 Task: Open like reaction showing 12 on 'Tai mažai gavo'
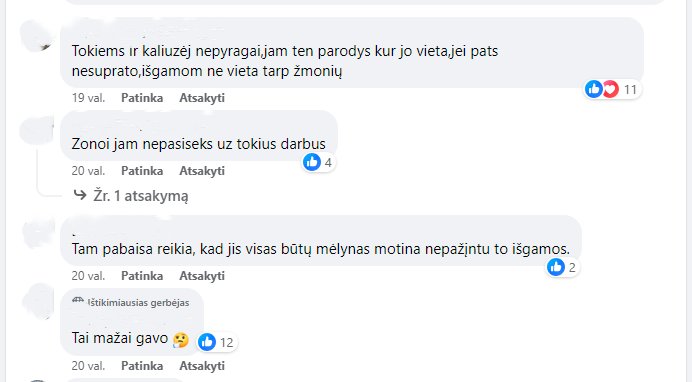(207, 342)
